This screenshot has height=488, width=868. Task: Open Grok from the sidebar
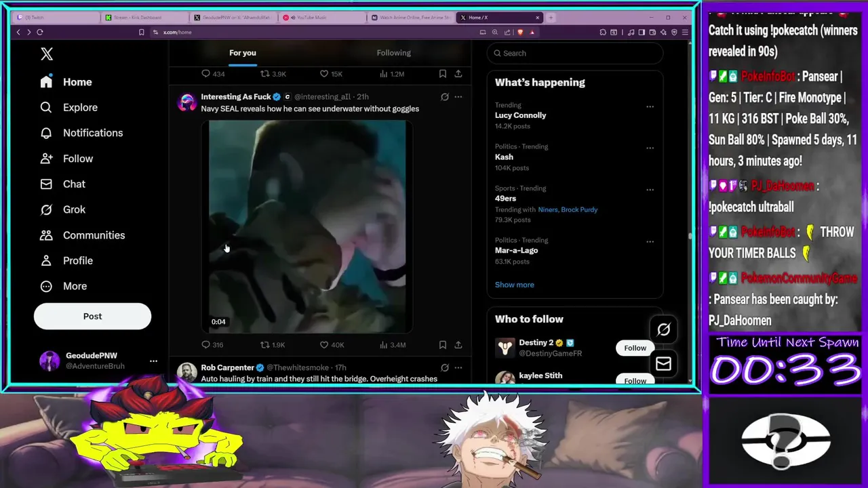click(x=62, y=209)
